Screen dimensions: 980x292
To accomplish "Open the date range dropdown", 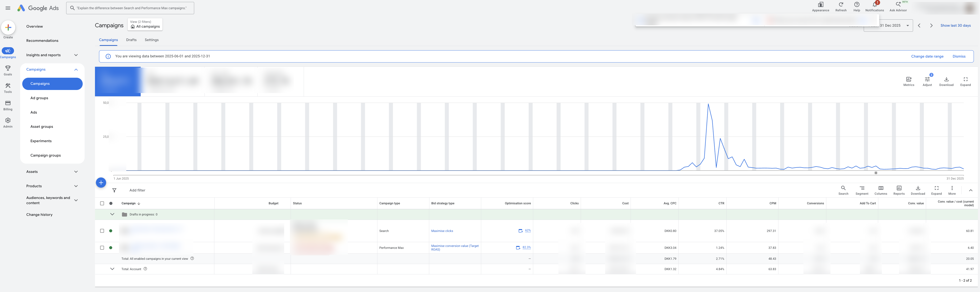I will pyautogui.click(x=888, y=26).
